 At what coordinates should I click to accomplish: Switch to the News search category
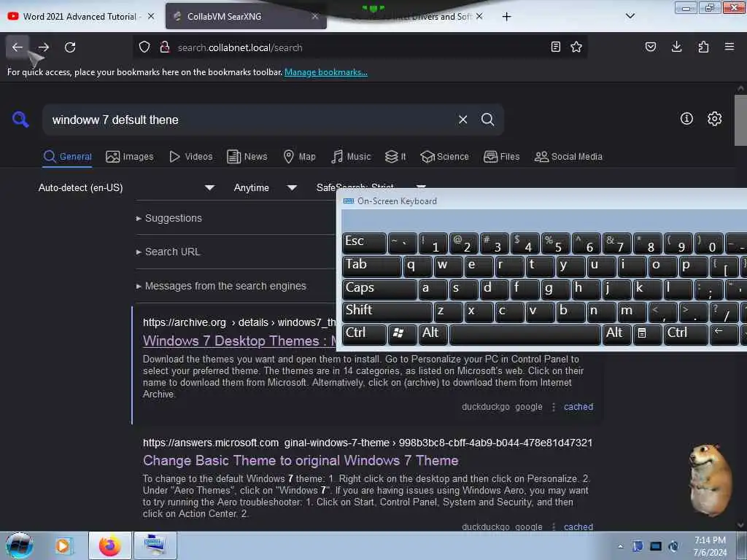pyautogui.click(x=247, y=157)
